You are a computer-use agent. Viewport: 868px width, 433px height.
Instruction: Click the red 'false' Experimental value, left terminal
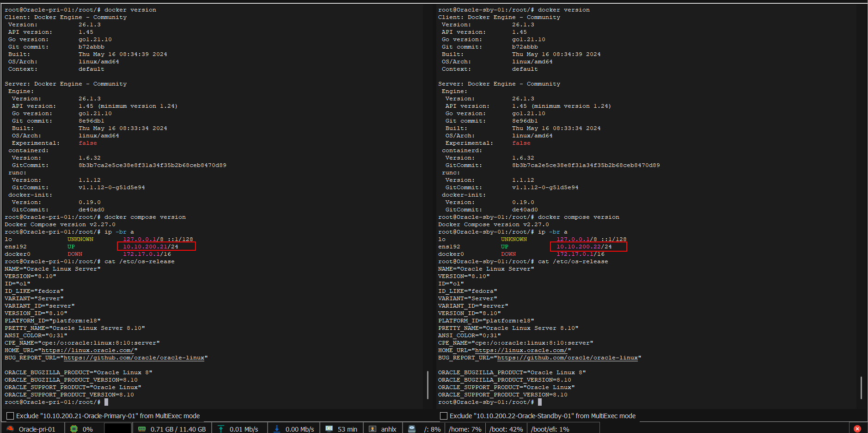point(88,143)
